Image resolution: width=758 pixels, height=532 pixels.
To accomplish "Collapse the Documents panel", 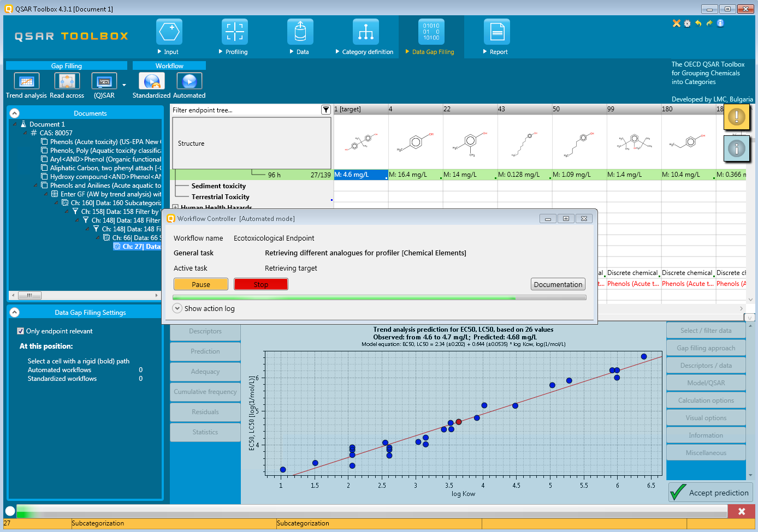I will click(15, 113).
